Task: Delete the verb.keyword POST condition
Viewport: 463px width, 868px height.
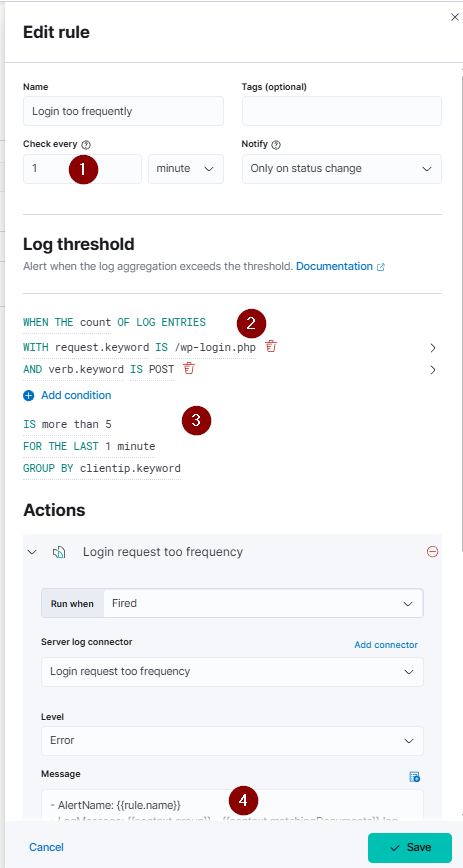Action: (189, 369)
